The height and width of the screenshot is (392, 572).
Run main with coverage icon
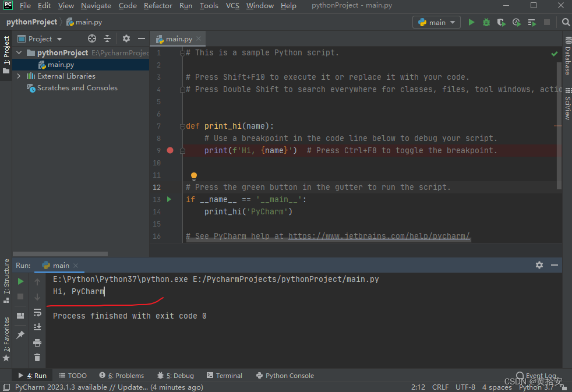(x=502, y=22)
